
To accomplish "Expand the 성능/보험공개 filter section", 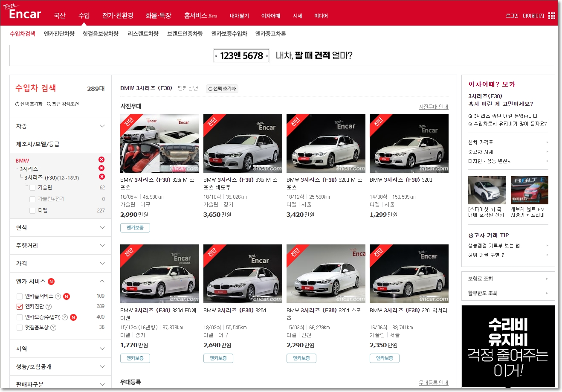I will click(61, 367).
